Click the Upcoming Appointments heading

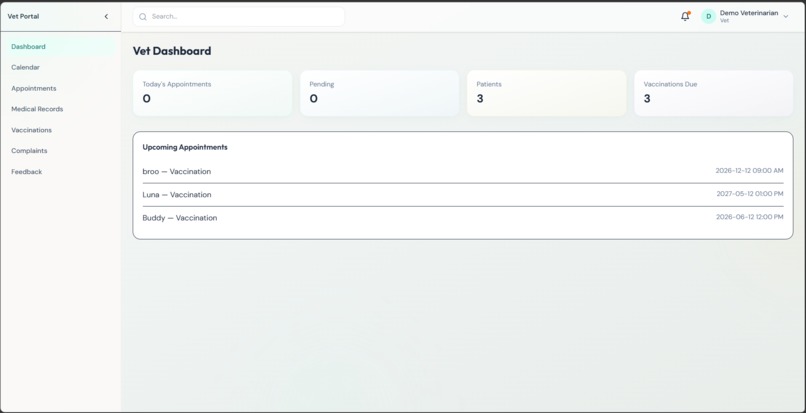[185, 147]
